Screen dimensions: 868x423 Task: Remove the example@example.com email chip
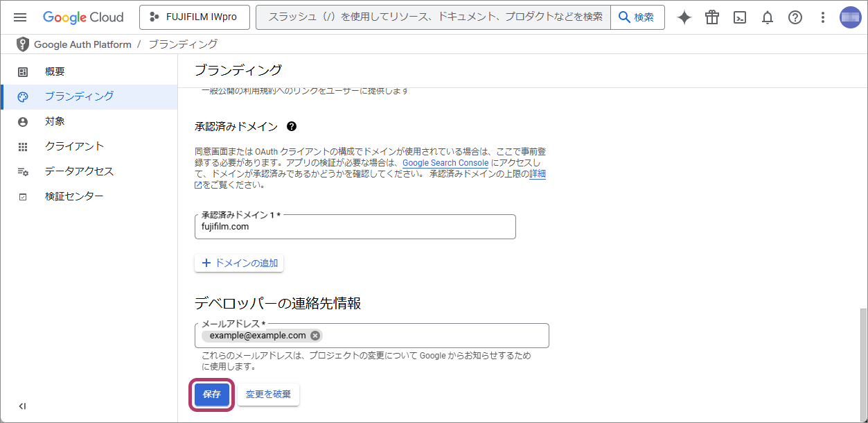[315, 336]
